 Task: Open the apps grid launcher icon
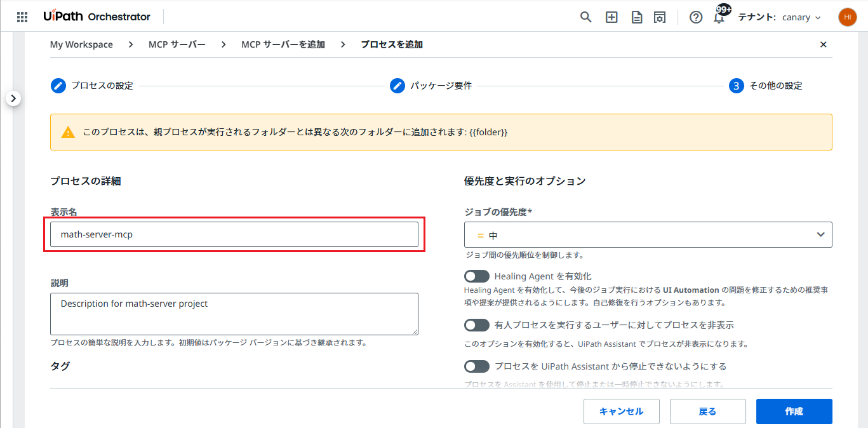[22, 17]
